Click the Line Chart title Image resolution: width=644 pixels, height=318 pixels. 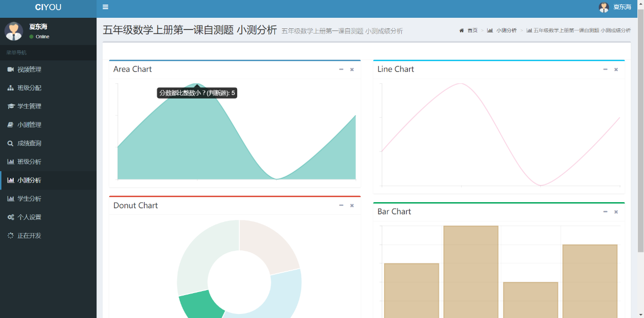tap(396, 69)
